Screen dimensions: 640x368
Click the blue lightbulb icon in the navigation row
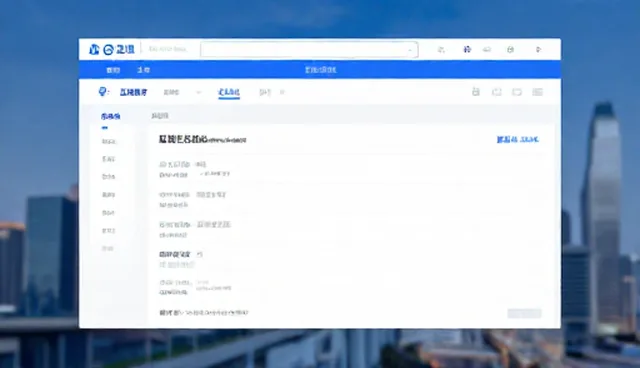coord(103,92)
